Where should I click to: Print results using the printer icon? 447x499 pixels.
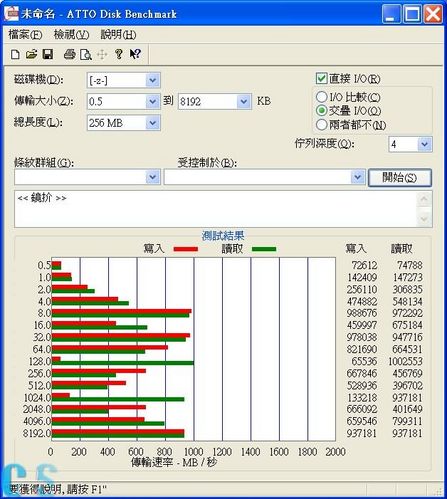pos(69,54)
